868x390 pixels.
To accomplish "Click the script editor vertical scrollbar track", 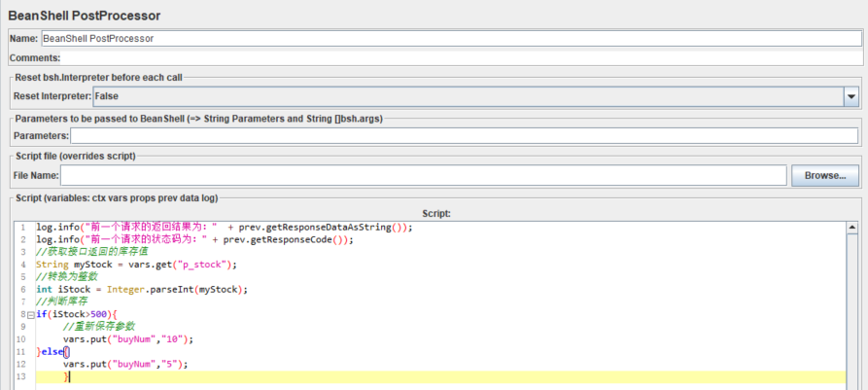I will [853, 310].
